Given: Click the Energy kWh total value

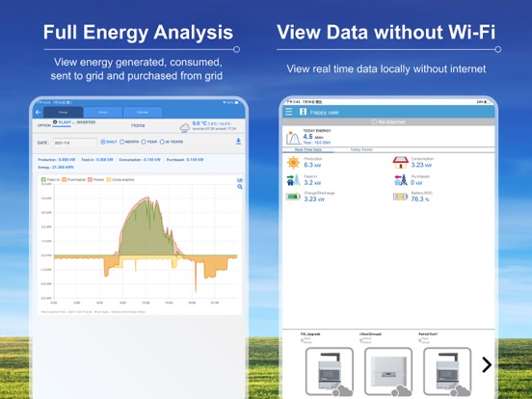Looking at the screenshot, I should pyautogui.click(x=62, y=168).
